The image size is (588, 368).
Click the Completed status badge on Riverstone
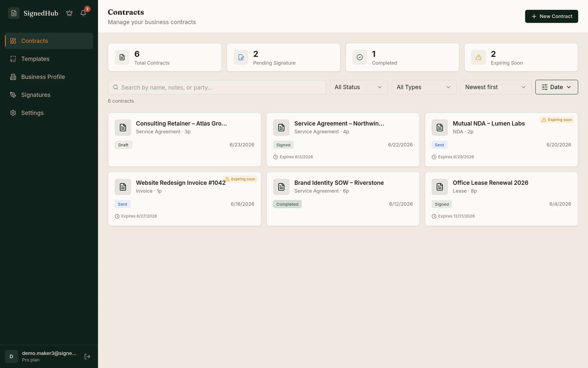[287, 204]
